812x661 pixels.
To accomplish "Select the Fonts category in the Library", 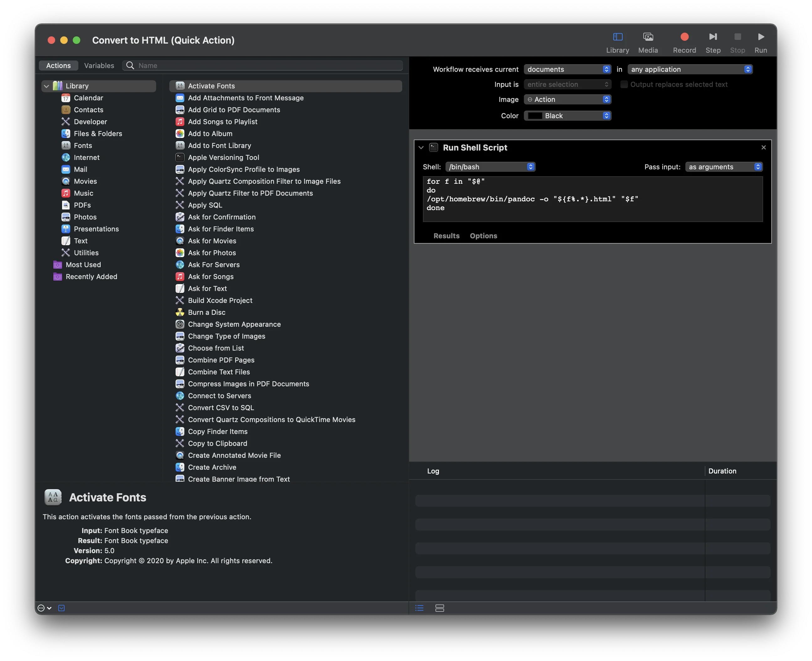I will 82,145.
